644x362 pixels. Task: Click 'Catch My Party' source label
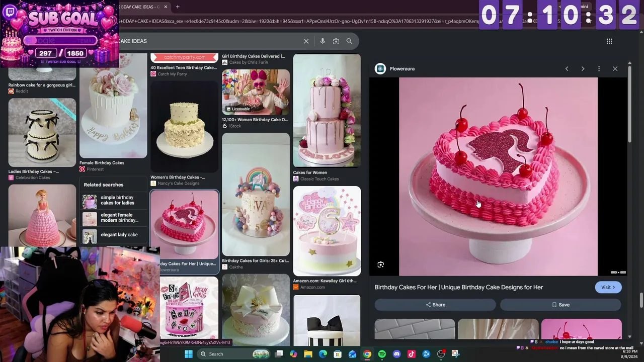click(172, 74)
